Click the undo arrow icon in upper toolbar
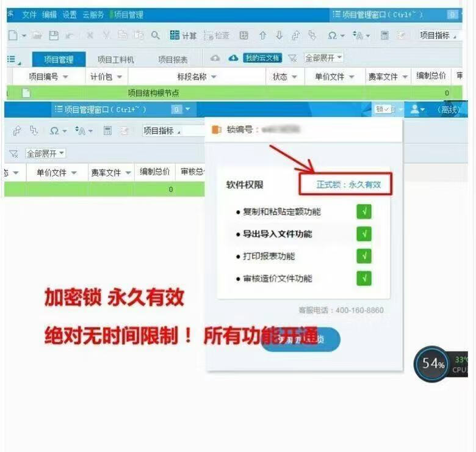476x452 pixels. 70,36
